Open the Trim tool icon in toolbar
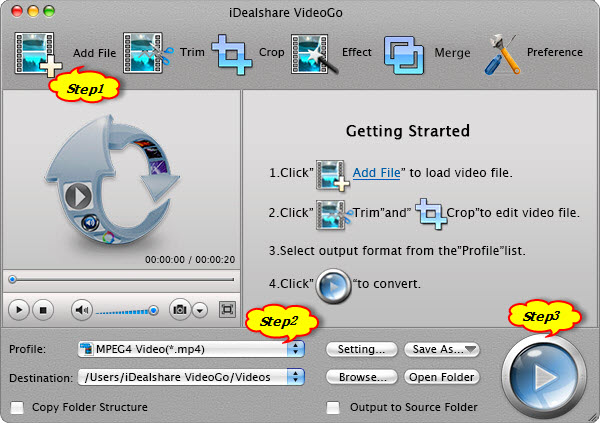 [x=147, y=53]
